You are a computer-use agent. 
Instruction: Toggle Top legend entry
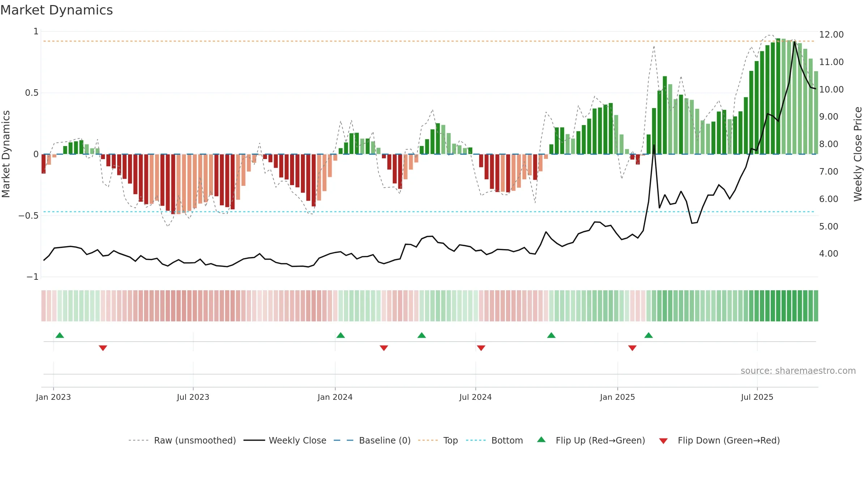pos(438,440)
